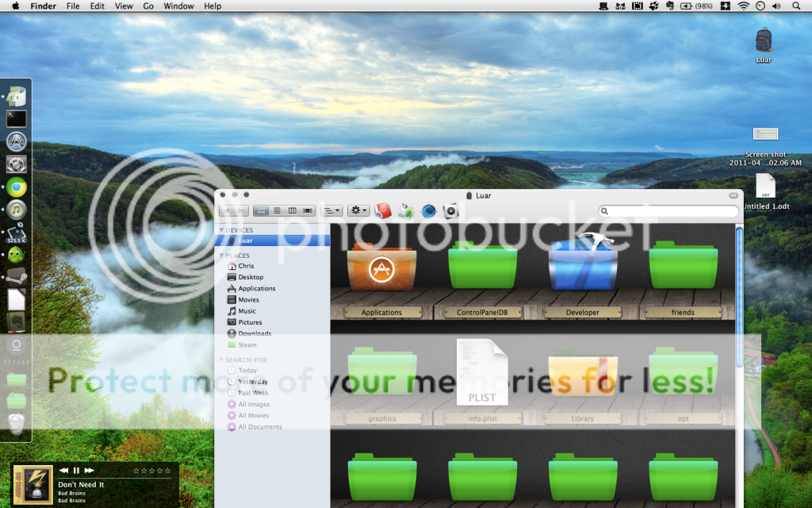
Task: Open Steam from the dock
Action: (17, 277)
